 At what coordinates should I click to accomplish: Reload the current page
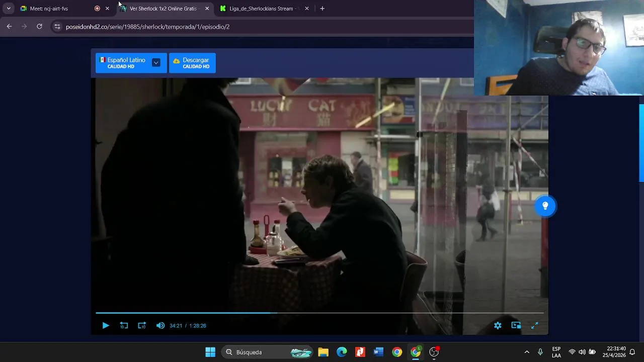(39, 27)
